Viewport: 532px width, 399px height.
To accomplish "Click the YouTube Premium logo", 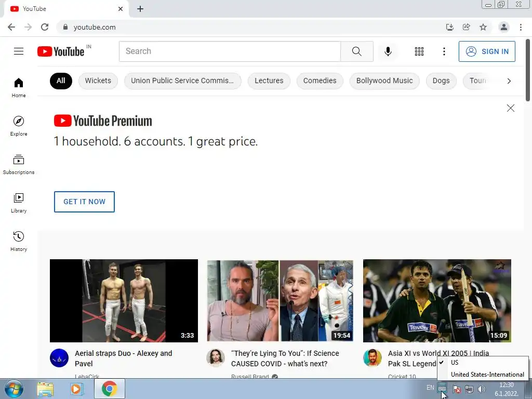I will coord(103,121).
